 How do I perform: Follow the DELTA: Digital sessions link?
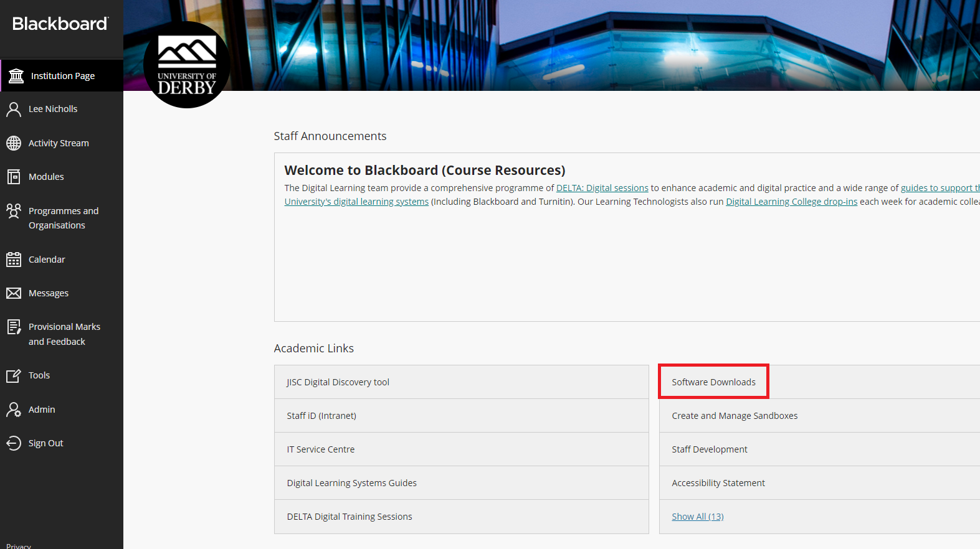click(x=602, y=188)
